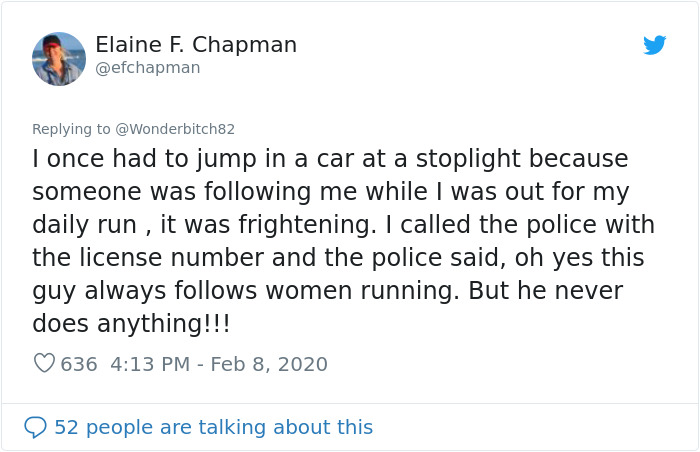Click the first line of the tweet text

(330, 159)
